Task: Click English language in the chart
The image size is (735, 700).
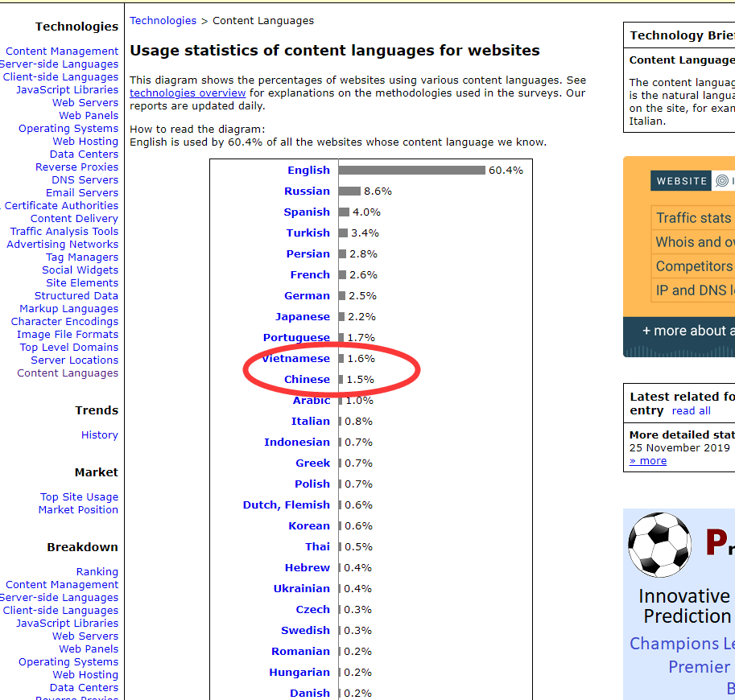Action: coord(308,171)
